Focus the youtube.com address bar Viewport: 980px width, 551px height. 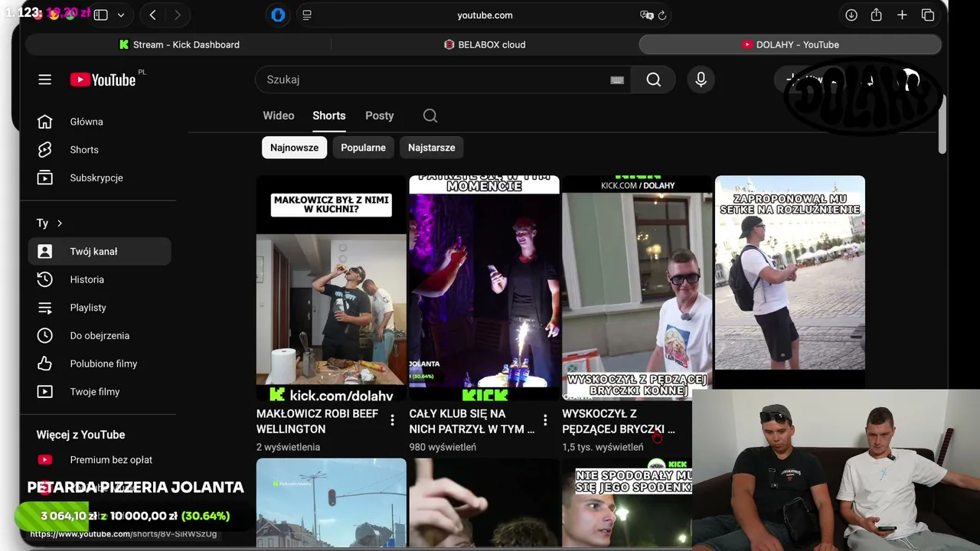[485, 15]
